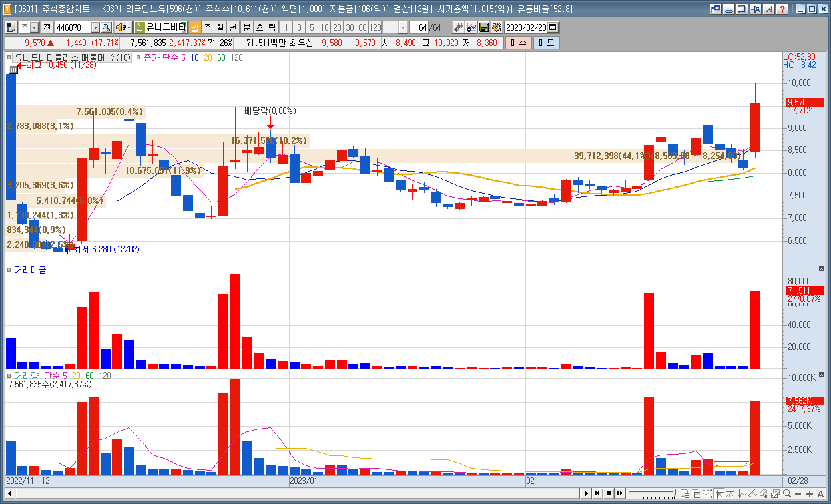Open help with the red question mark icon

782,9
